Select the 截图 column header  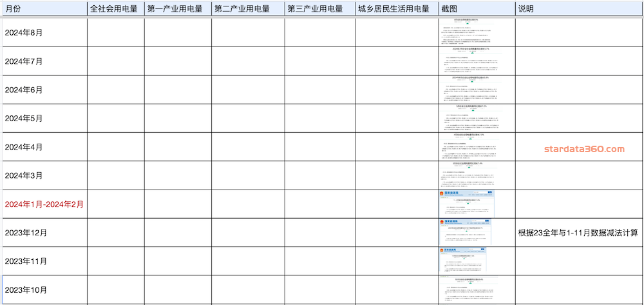coord(477,8)
